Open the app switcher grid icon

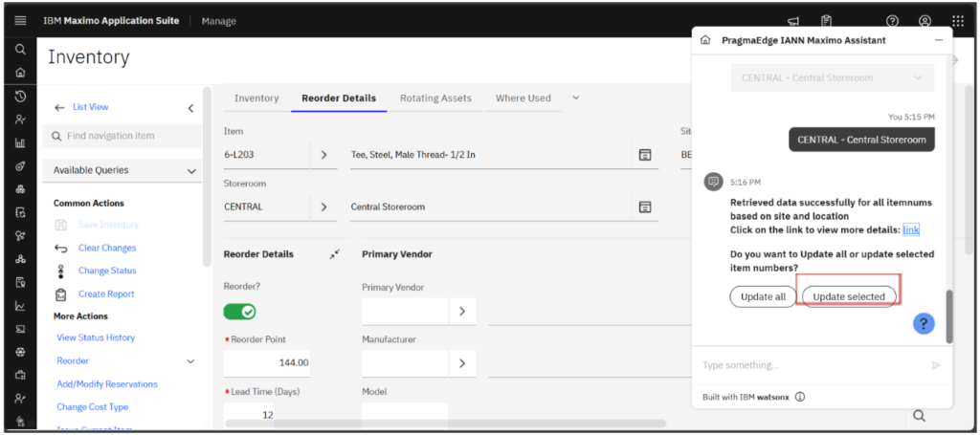click(x=958, y=21)
